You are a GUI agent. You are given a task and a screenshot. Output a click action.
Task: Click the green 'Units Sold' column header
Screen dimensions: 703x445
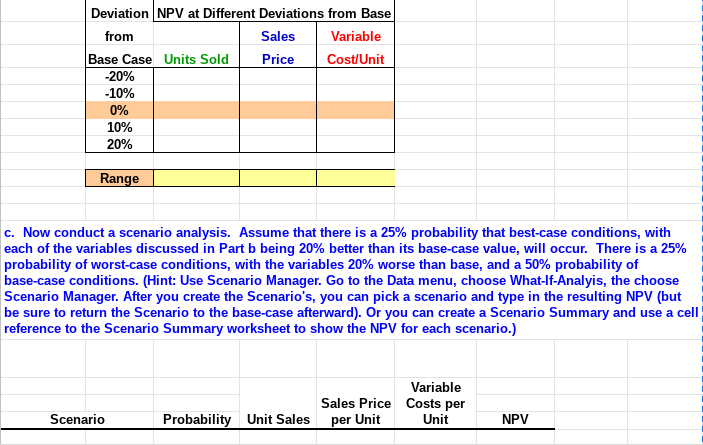tap(196, 59)
